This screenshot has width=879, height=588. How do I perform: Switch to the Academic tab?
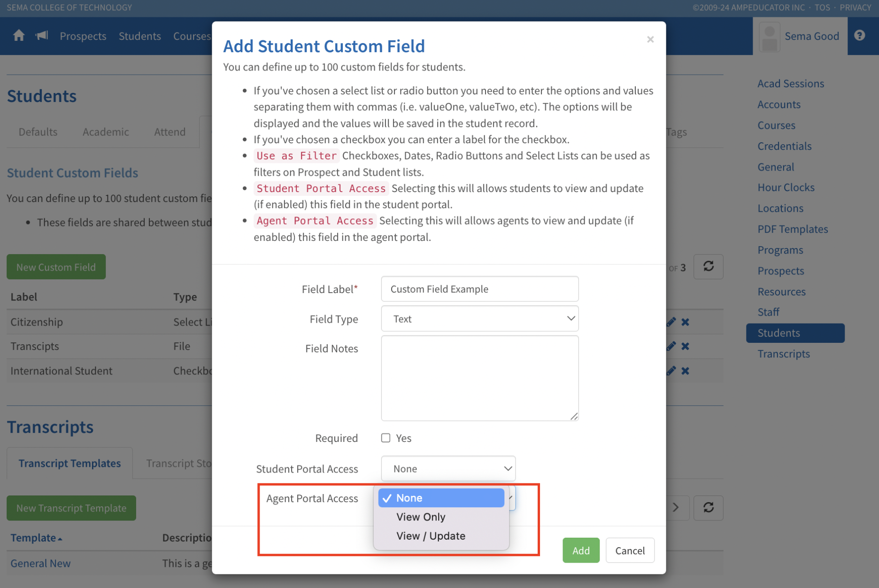point(106,132)
